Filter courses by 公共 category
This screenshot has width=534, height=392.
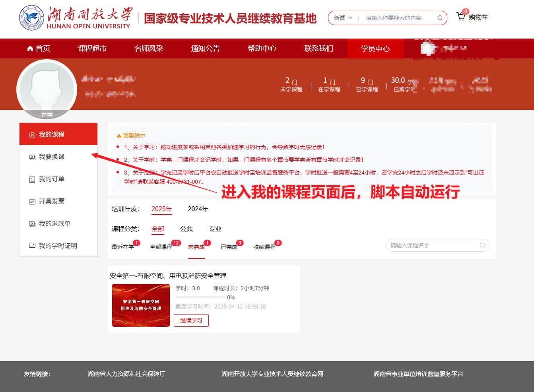[186, 229]
